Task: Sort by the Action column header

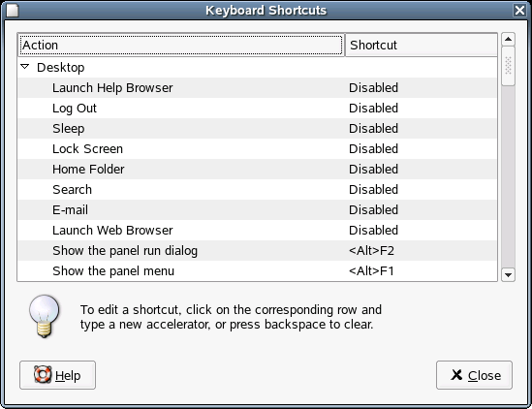Action: tap(181, 45)
